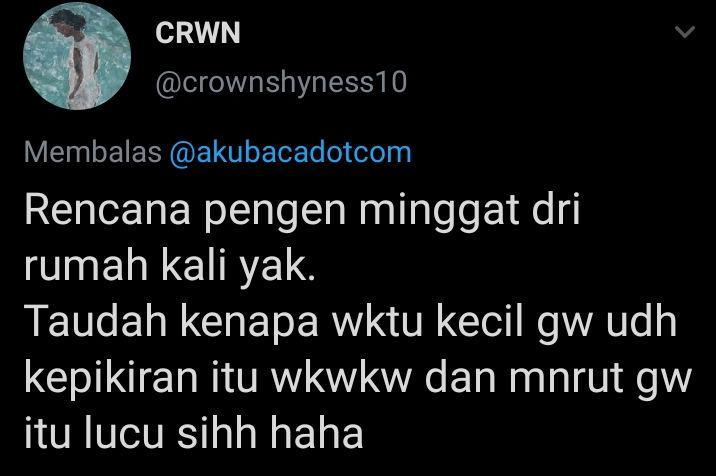This screenshot has width=716, height=476.
Task: Click the word 'Taudah' in the tweet
Action: click(95, 321)
